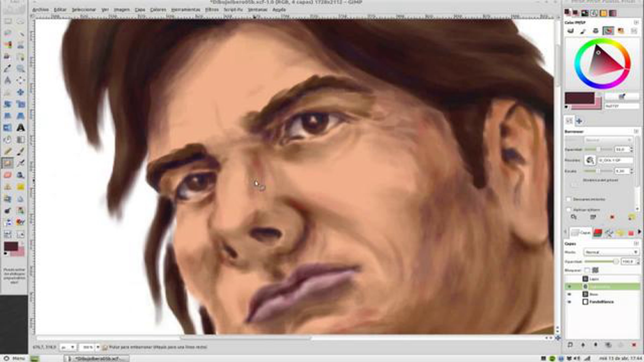
Task: Open the Filtros menu
Action: (x=212, y=10)
